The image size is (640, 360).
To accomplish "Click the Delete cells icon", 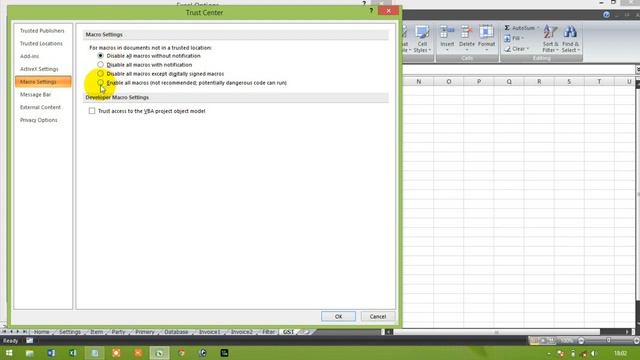I will point(467,32).
